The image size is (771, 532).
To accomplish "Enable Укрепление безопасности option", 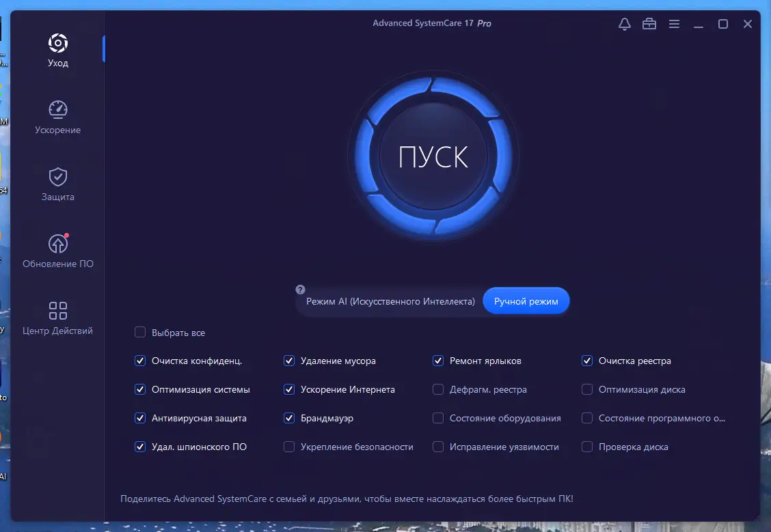I will point(288,447).
